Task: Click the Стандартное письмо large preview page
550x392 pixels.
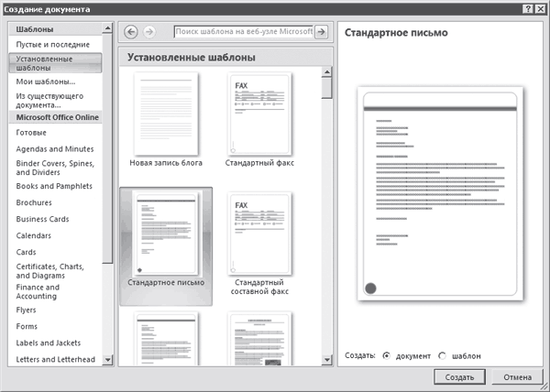Action: pos(440,194)
